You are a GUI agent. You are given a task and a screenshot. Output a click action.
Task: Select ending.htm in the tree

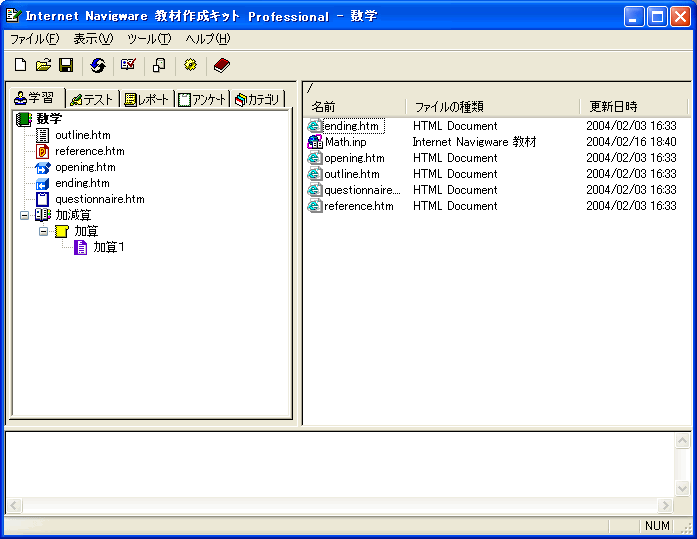82,184
